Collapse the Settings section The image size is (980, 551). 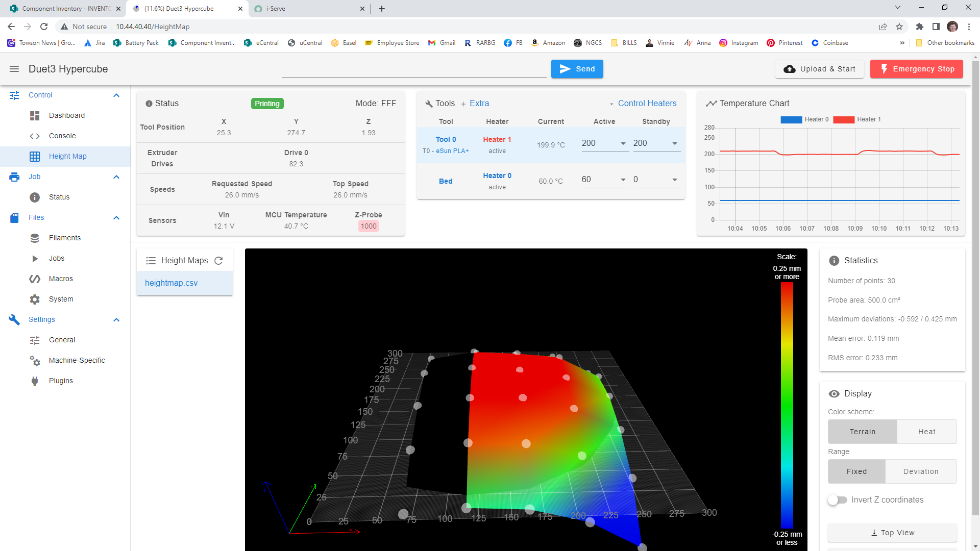pyautogui.click(x=116, y=320)
